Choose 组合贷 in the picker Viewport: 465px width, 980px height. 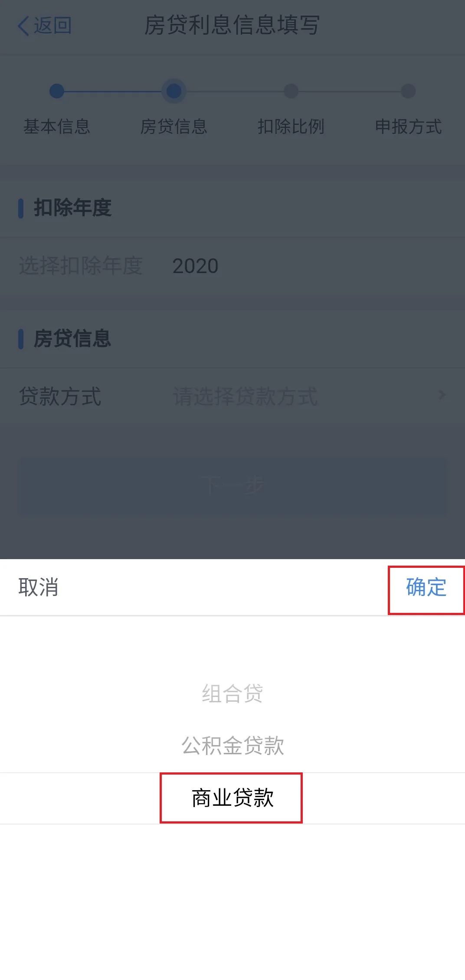[232, 693]
